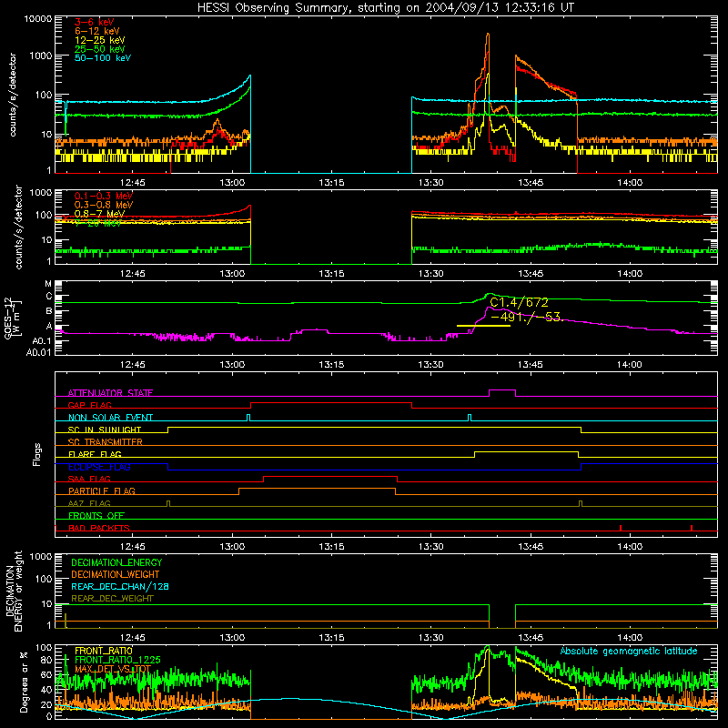This screenshot has width=728, height=728.
Task: Click the 13:45 time tick under MeV panel
Action: 531,274
